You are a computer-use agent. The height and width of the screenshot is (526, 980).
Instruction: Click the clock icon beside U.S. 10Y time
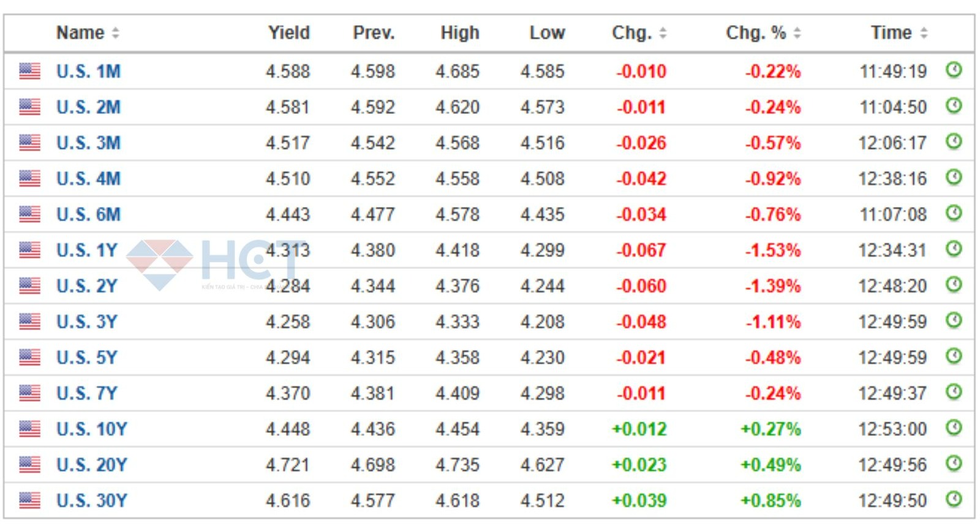pyautogui.click(x=953, y=427)
